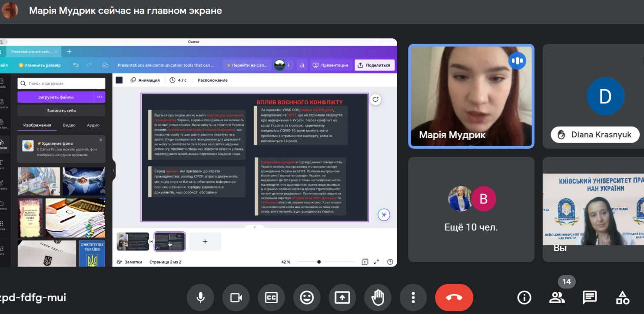Open meeting details info icon
The width and height of the screenshot is (644, 314).
(x=524, y=297)
